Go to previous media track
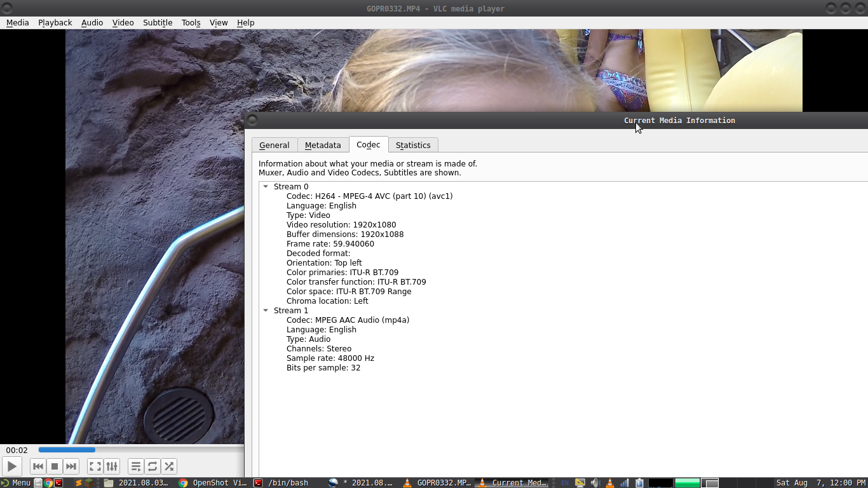The image size is (868, 488). pos(38,466)
